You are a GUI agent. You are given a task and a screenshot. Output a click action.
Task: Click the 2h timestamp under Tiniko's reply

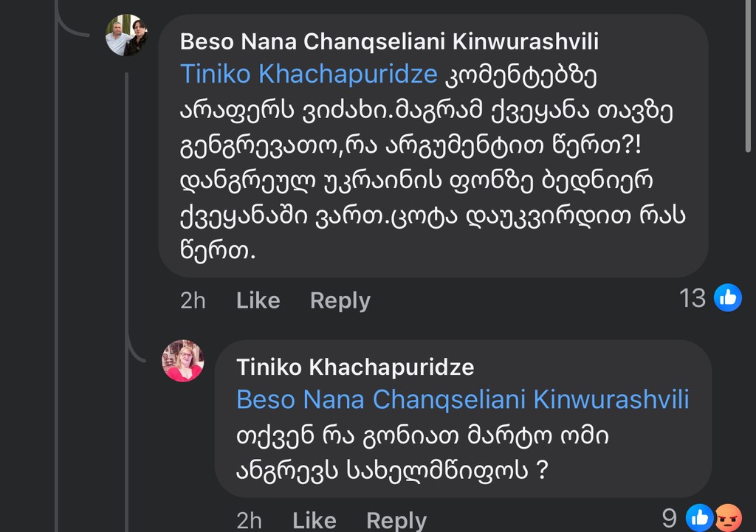(x=249, y=520)
